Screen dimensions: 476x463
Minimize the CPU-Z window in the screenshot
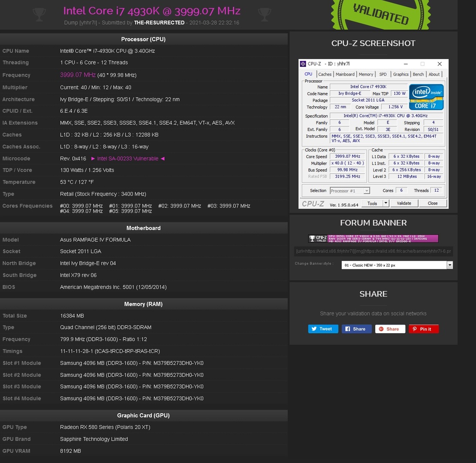tap(406, 64)
